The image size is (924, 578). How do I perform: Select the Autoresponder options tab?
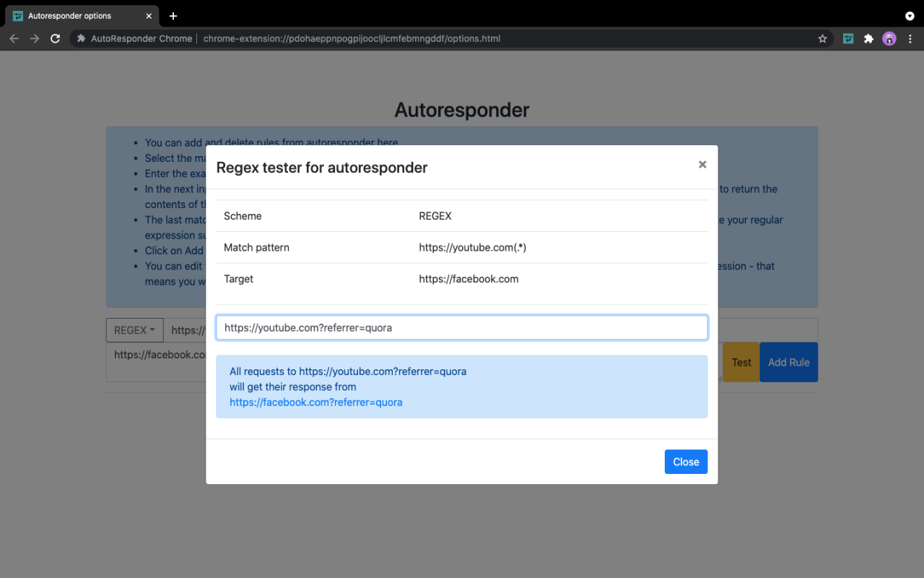(82, 16)
